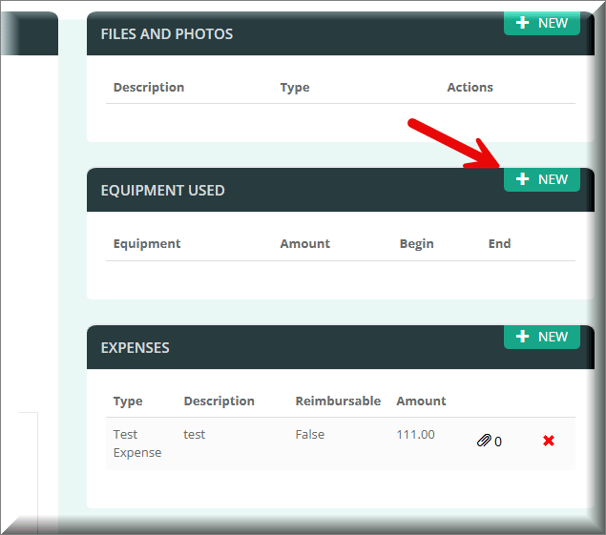Viewport: 606px width, 535px height.
Task: Create a new expense with NEW button
Action: tap(541, 337)
